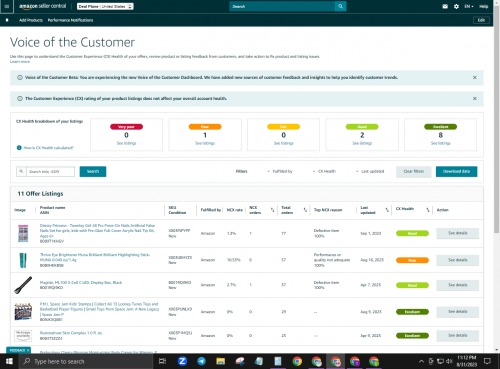Open Telegram from the taskbar
The image size is (500, 369).
tap(201, 361)
